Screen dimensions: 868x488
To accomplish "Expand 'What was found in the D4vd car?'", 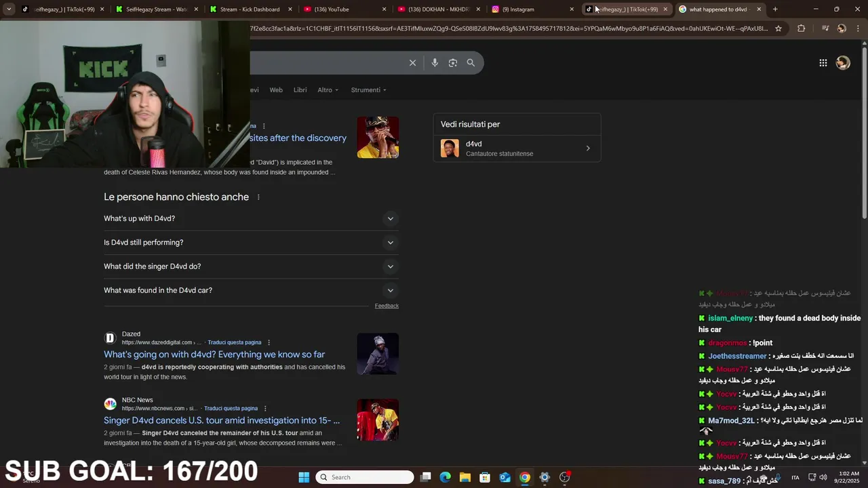I will pos(251,290).
